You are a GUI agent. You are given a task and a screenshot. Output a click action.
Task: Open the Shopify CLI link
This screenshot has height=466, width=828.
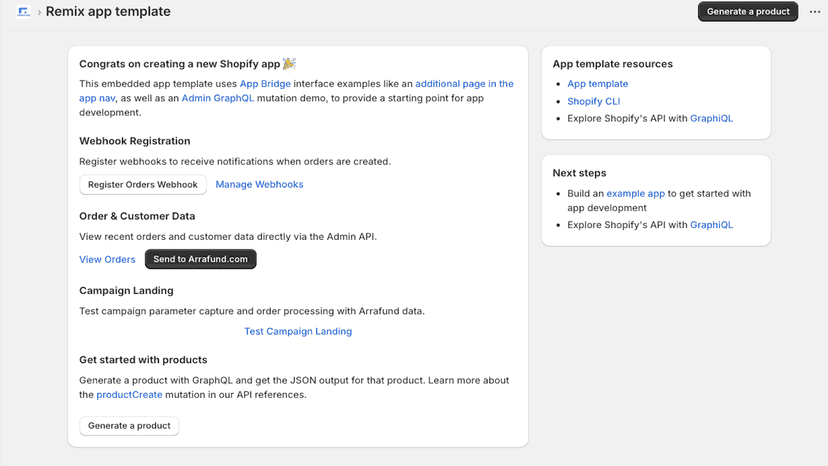594,101
